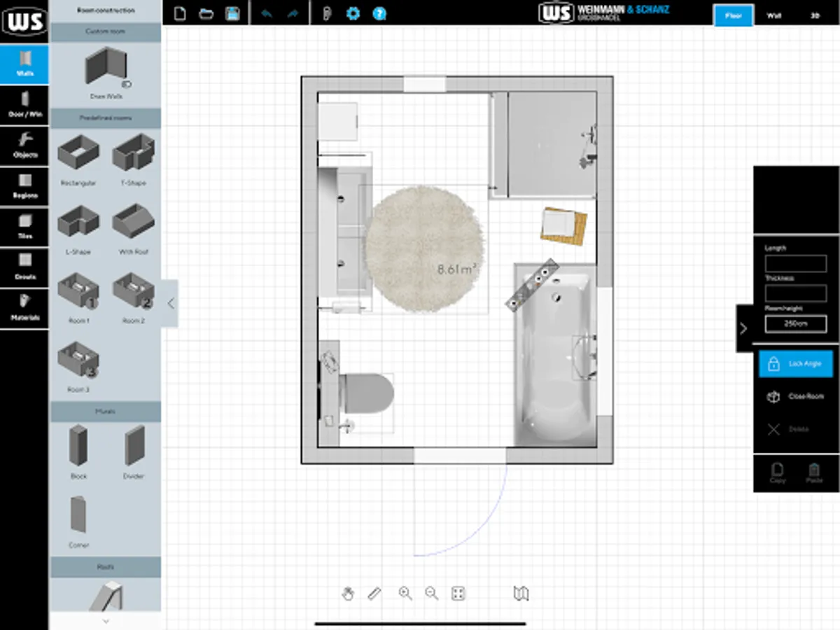The width and height of the screenshot is (840, 630).
Task: Open the Door / Win category
Action: (x=24, y=105)
